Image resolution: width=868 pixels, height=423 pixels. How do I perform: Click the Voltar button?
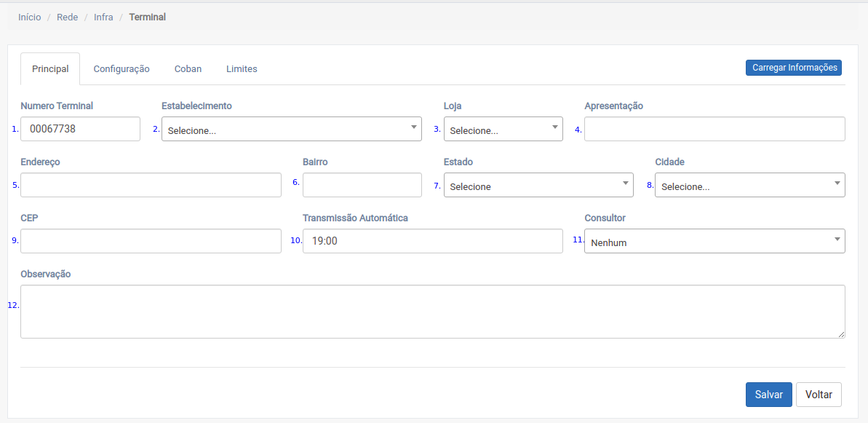[819, 395]
